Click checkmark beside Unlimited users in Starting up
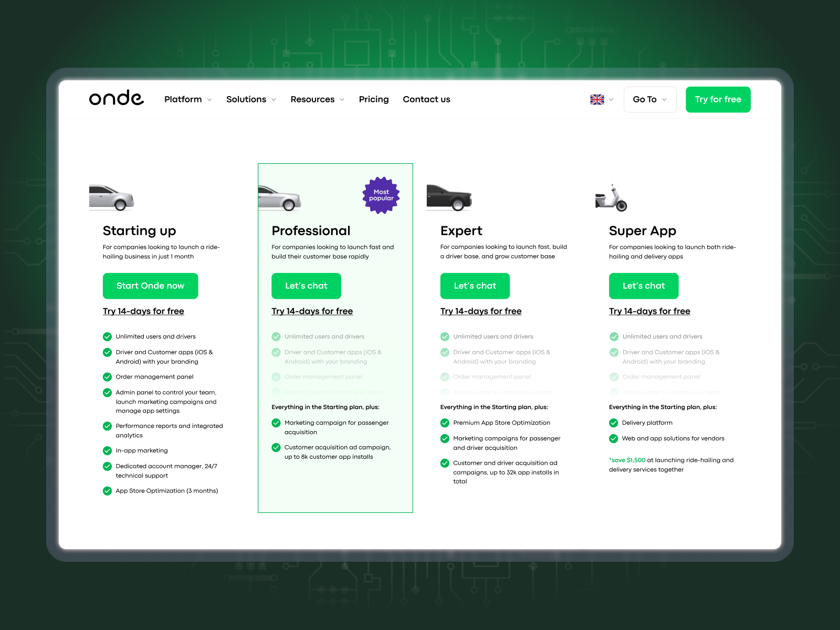The width and height of the screenshot is (840, 630). click(x=107, y=337)
